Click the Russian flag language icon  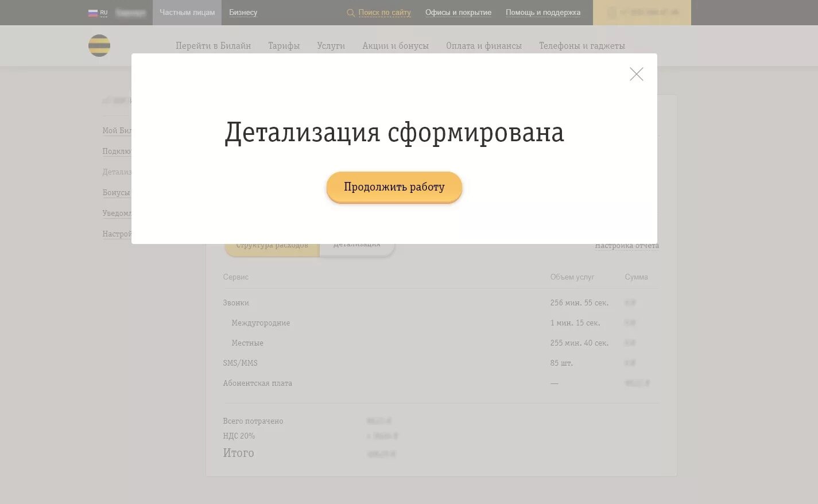(x=93, y=12)
